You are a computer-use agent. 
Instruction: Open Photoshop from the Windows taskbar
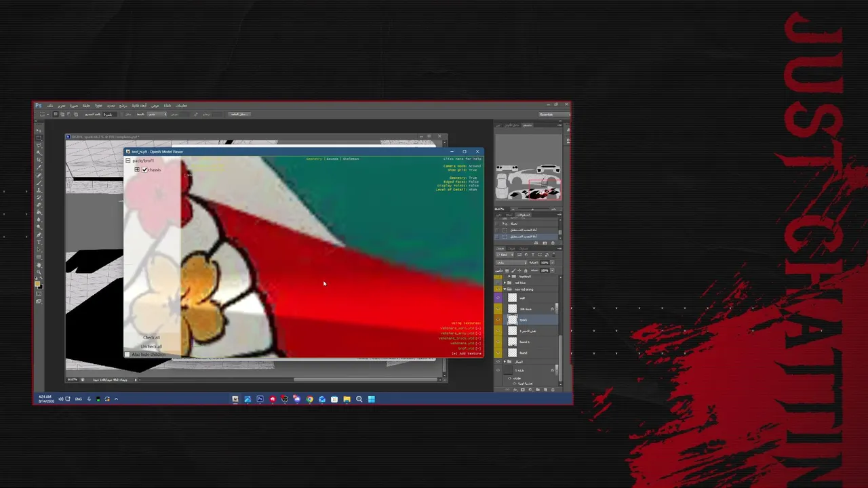pos(260,399)
